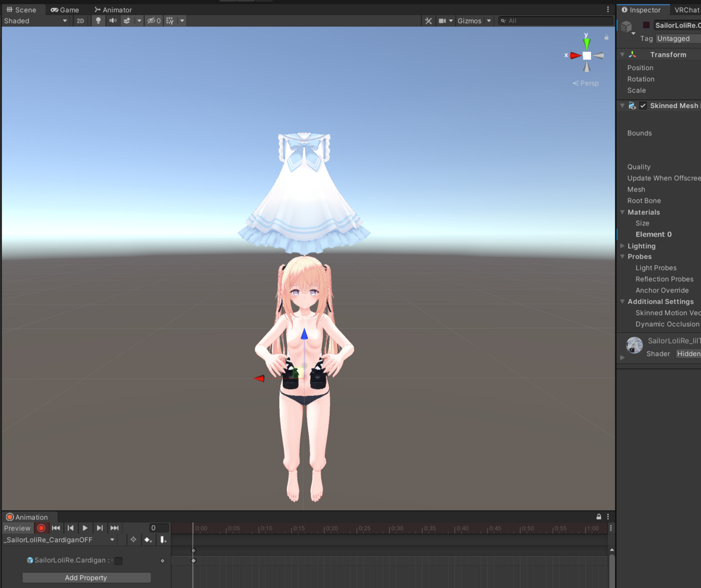This screenshot has height=588, width=701.
Task: Open the Gizmos dropdown
Action: [474, 20]
